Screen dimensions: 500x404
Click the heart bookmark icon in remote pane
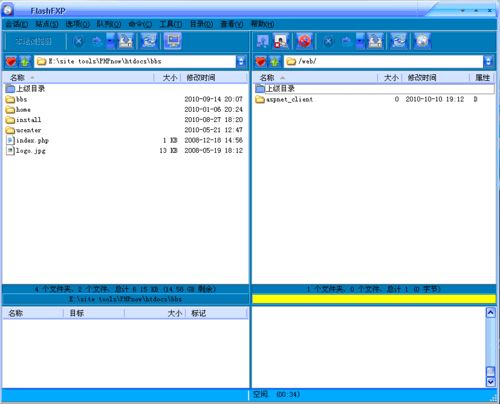[x=261, y=62]
